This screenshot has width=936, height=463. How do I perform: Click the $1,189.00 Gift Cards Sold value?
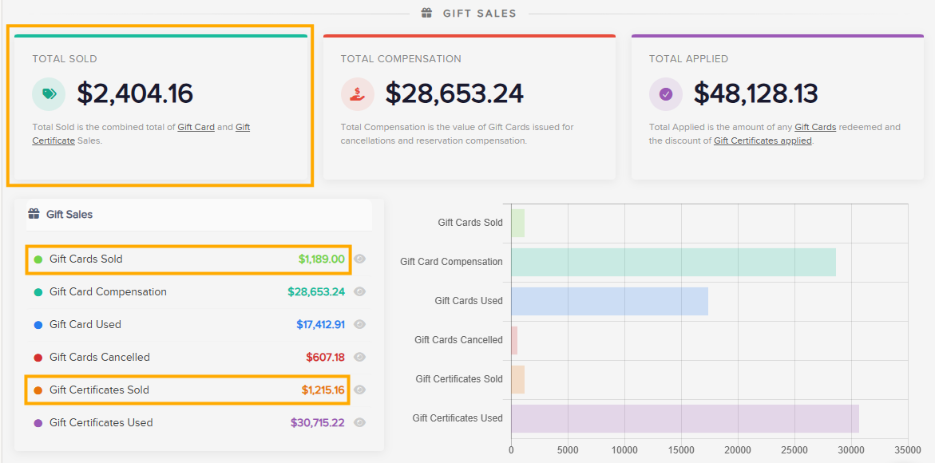[x=321, y=259]
